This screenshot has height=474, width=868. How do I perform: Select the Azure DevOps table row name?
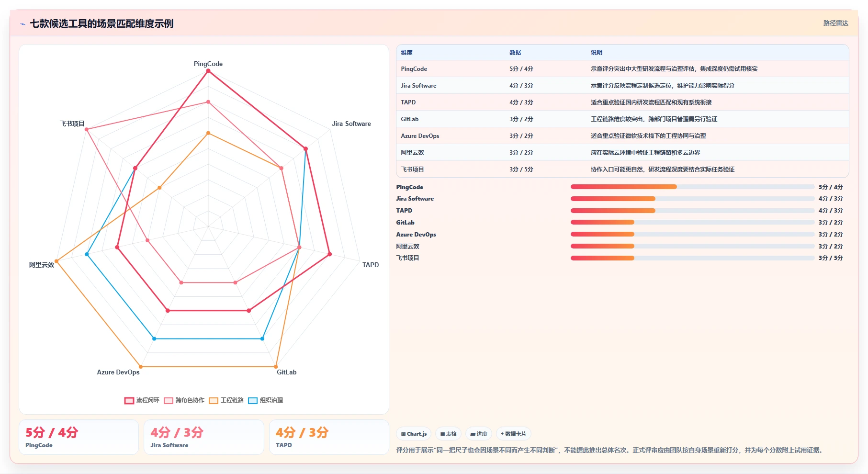click(420, 136)
